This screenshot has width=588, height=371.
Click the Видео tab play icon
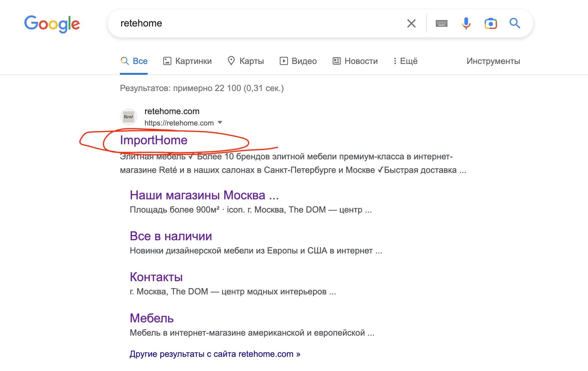(x=284, y=61)
